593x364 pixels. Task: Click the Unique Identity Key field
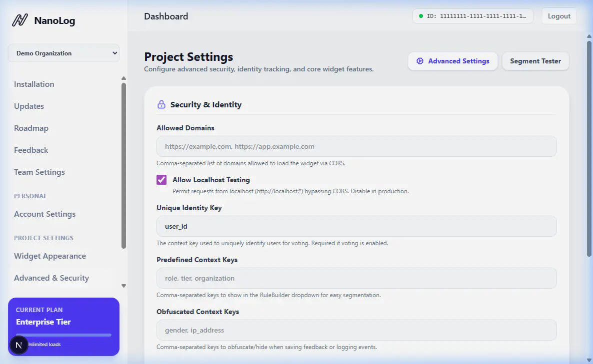pos(356,226)
